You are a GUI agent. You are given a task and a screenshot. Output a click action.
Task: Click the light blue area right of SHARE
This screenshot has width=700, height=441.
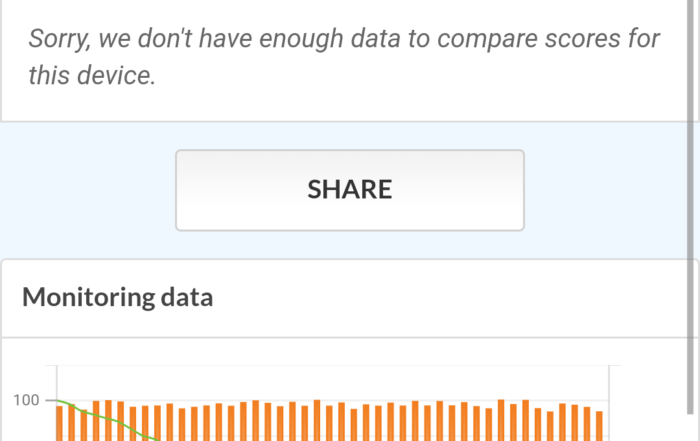(610, 190)
